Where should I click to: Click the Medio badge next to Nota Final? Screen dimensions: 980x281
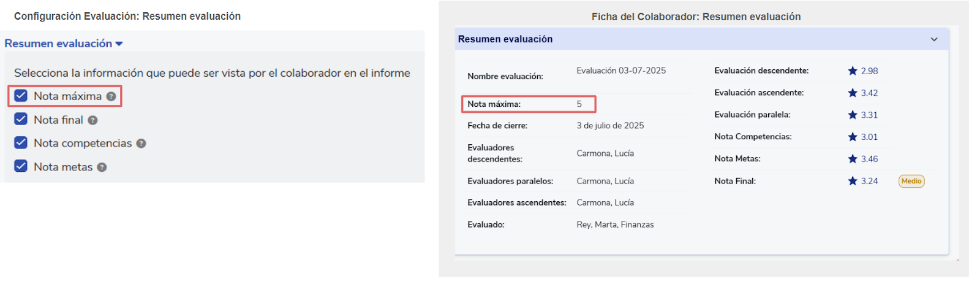[x=911, y=181]
